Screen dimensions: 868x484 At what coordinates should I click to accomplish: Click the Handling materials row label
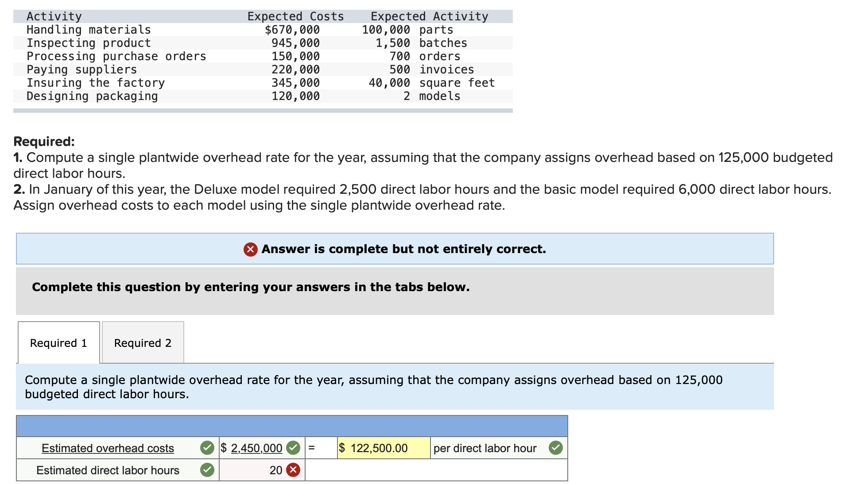89,30
